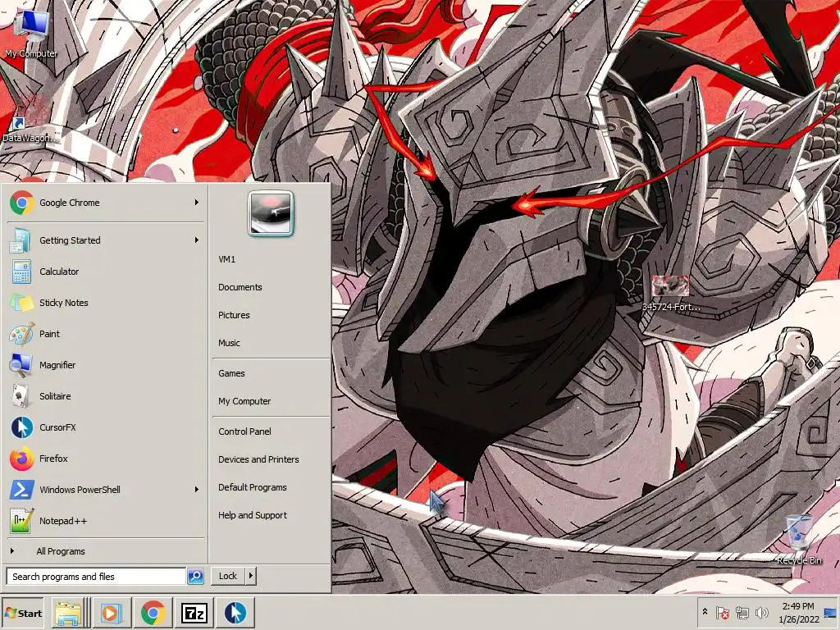Select the My Computer desktop icon
Screen dimensions: 840x630
pyautogui.click(x=31, y=34)
